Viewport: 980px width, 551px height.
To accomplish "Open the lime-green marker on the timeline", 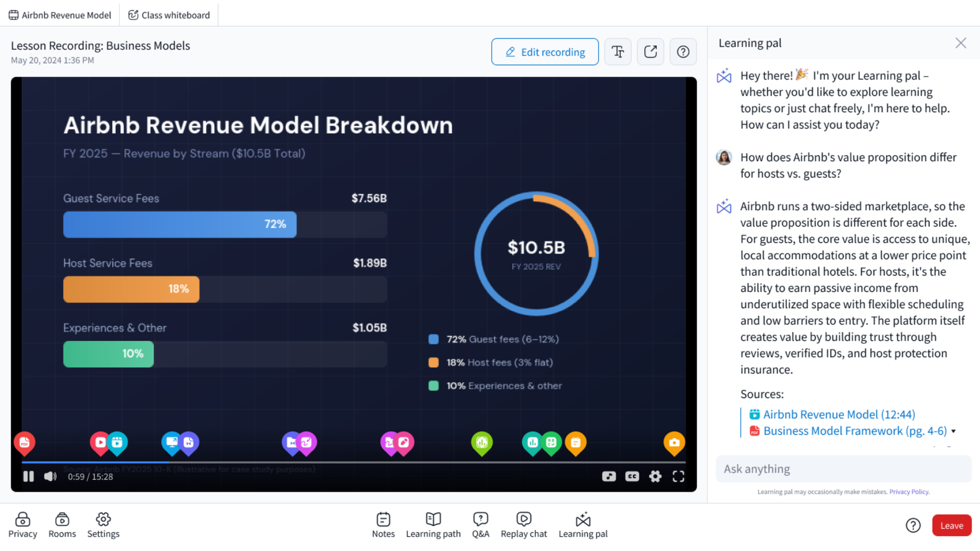I will coord(482,443).
